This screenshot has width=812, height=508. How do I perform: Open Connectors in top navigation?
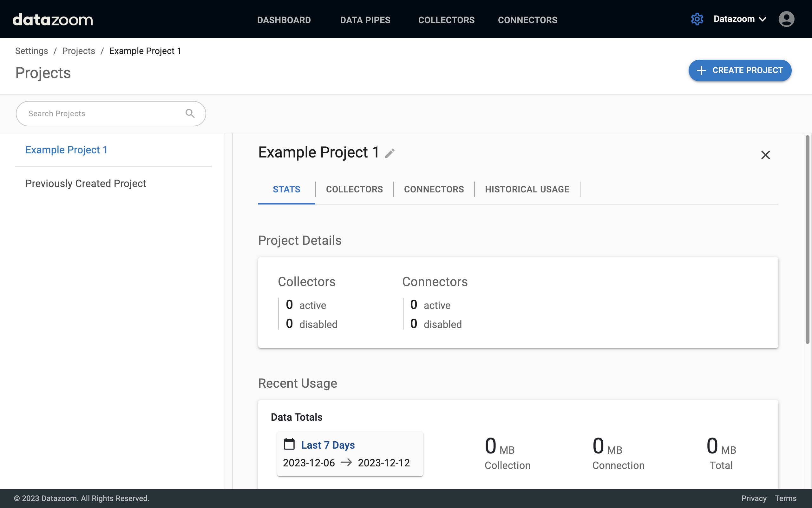tap(527, 20)
